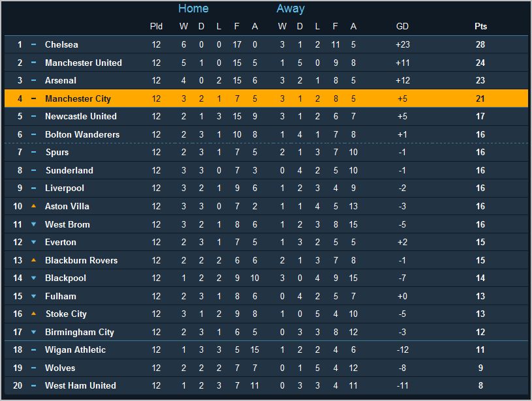Click the down arrow beside West Brom

point(33,224)
